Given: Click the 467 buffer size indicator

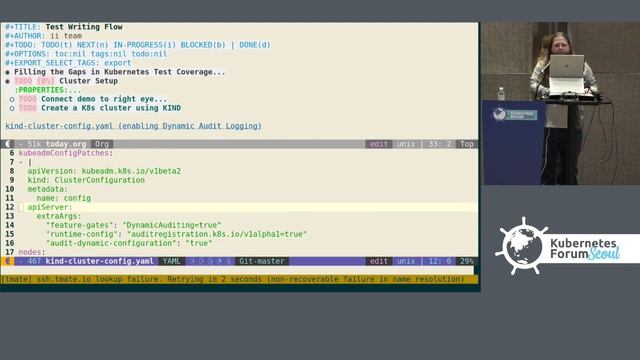Looking at the screenshot, I should [x=34, y=261].
